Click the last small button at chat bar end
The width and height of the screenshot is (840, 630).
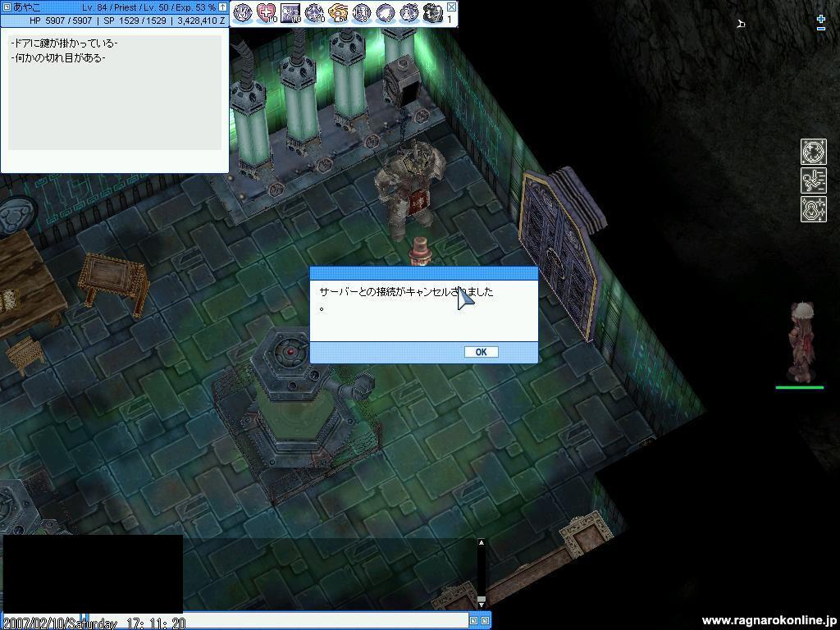485,620
